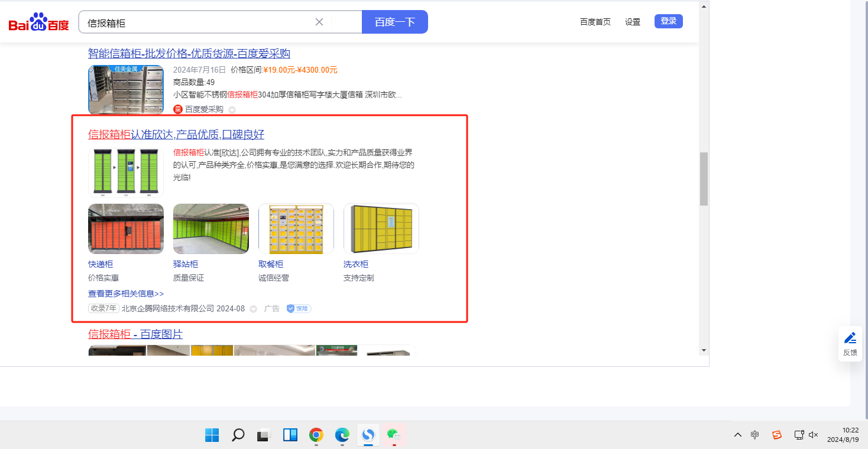Click the 百度一下 search button

[394, 22]
